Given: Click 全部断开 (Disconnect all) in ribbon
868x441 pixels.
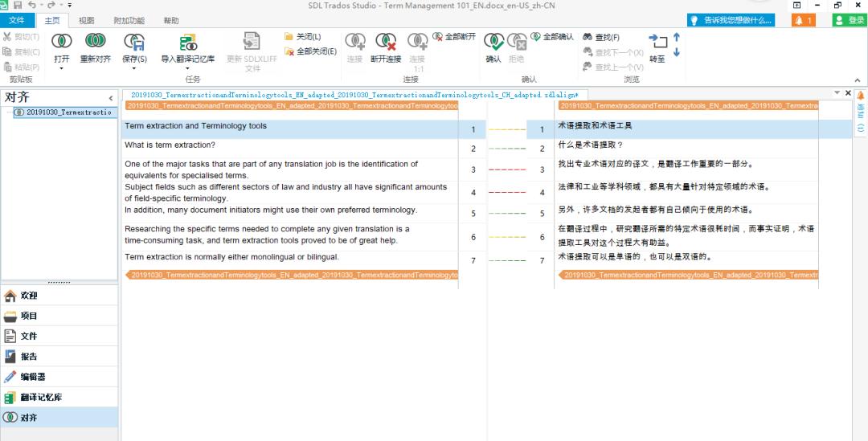Looking at the screenshot, I should (x=454, y=37).
